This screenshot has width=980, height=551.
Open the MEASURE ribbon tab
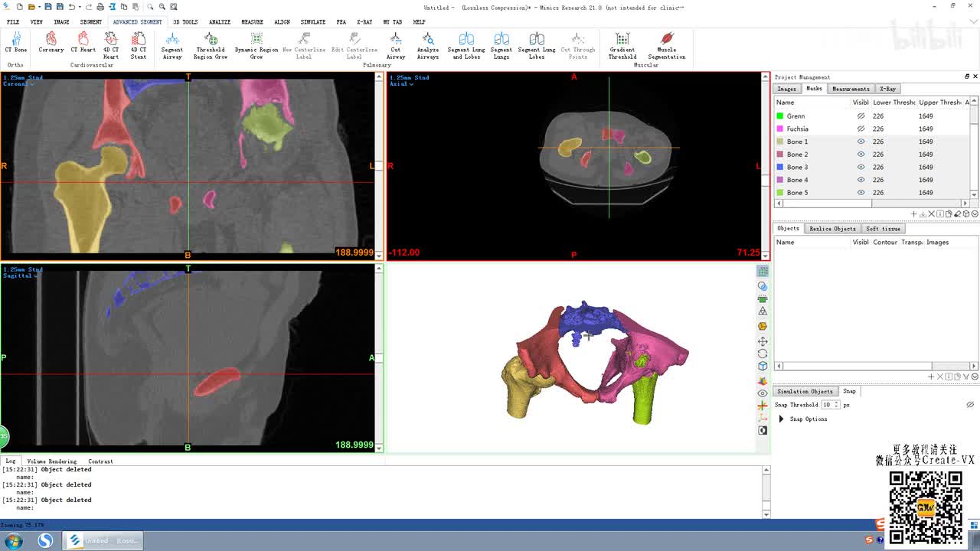[252, 22]
